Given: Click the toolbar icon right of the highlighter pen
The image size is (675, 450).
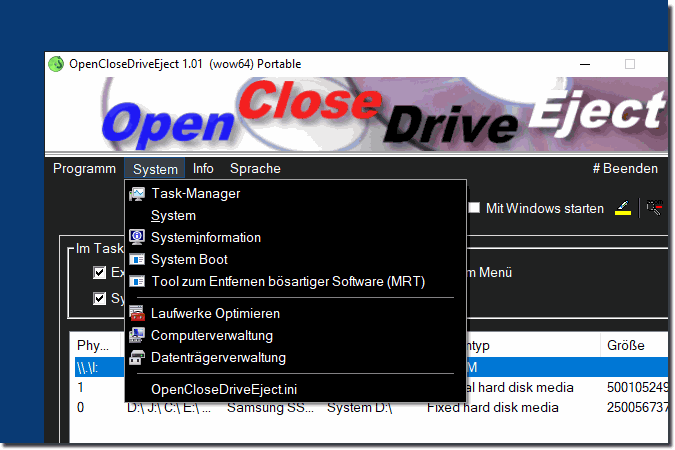Looking at the screenshot, I should pos(654,208).
